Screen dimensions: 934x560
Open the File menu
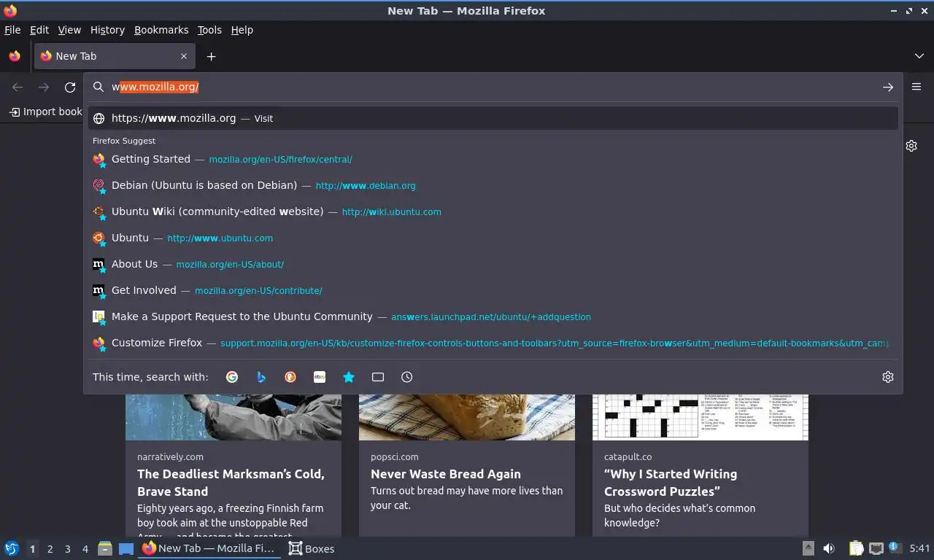(x=12, y=30)
